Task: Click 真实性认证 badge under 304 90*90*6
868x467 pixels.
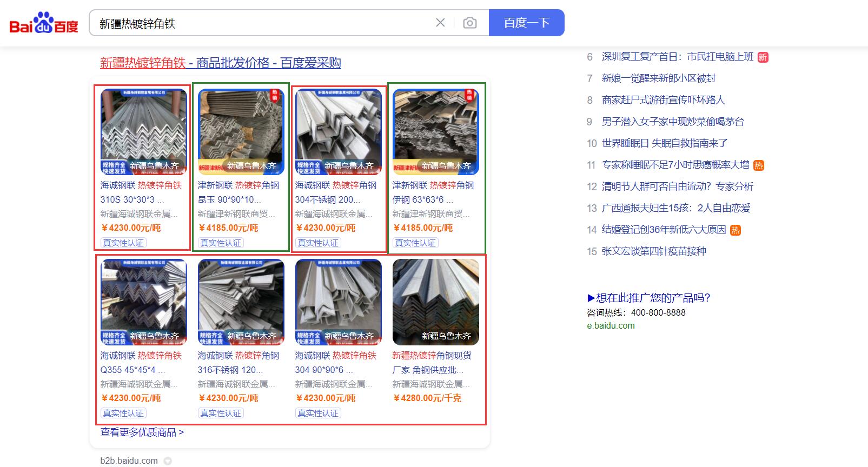Action: 318,413
